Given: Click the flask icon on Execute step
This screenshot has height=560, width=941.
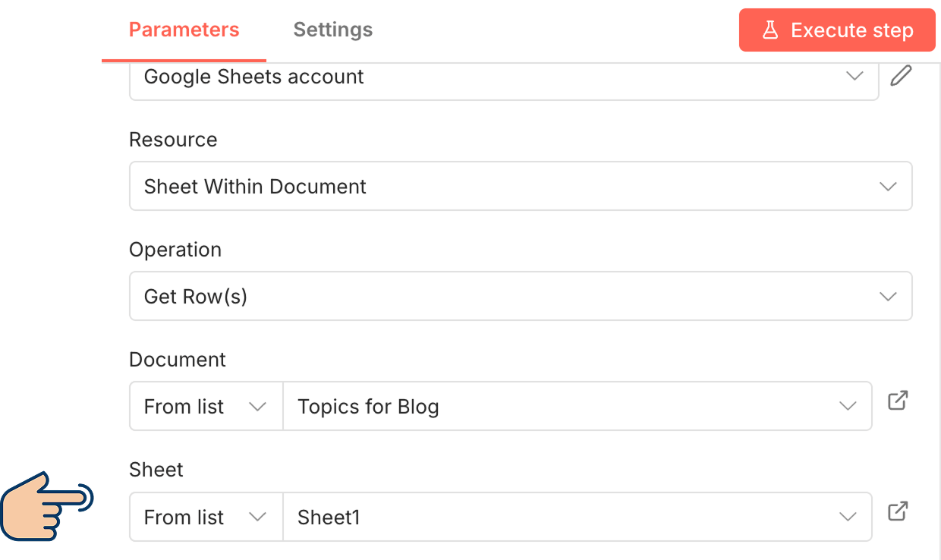Looking at the screenshot, I should pyautogui.click(x=770, y=30).
